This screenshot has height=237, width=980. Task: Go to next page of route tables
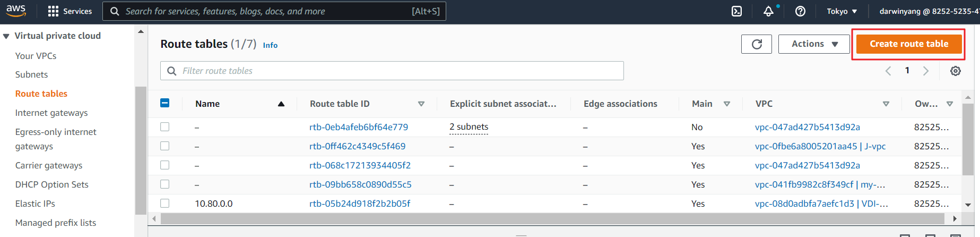tap(925, 71)
